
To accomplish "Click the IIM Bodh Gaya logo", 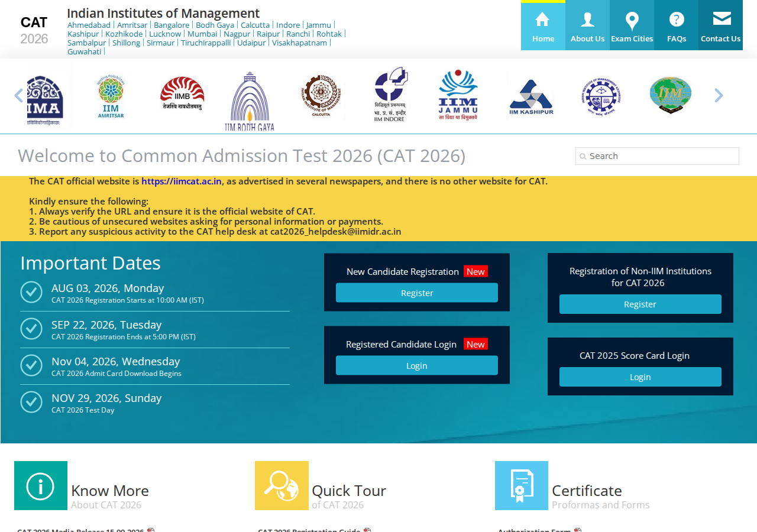I will pyautogui.click(x=250, y=101).
